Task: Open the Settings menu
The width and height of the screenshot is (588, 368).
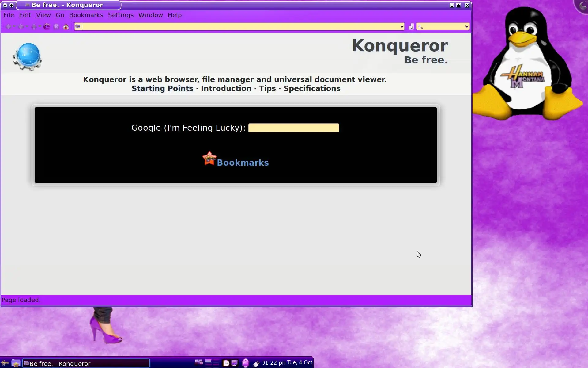Action: pos(121,15)
